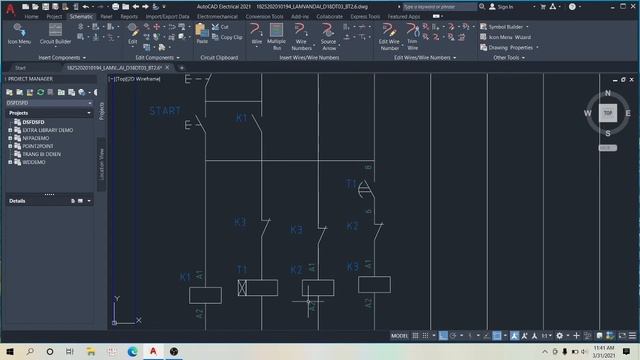Open the Electromechanical ribbon tab
The image size is (640, 360).
(217, 17)
